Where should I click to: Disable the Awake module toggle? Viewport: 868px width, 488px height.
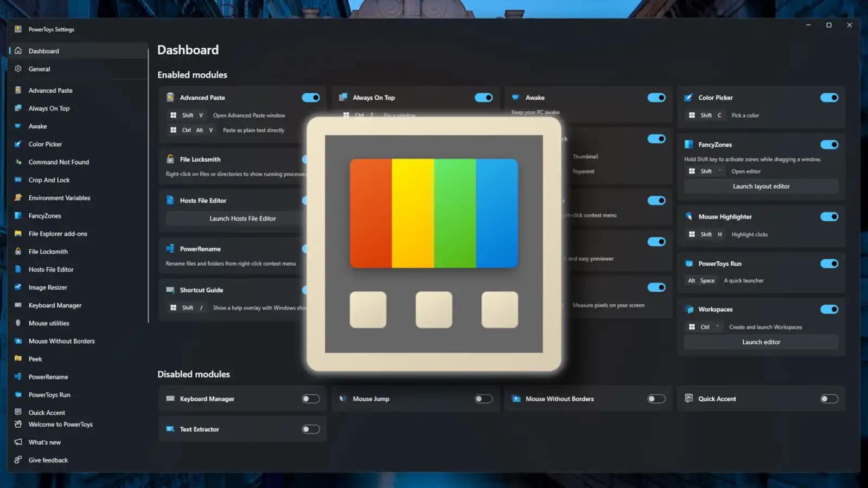pyautogui.click(x=656, y=98)
